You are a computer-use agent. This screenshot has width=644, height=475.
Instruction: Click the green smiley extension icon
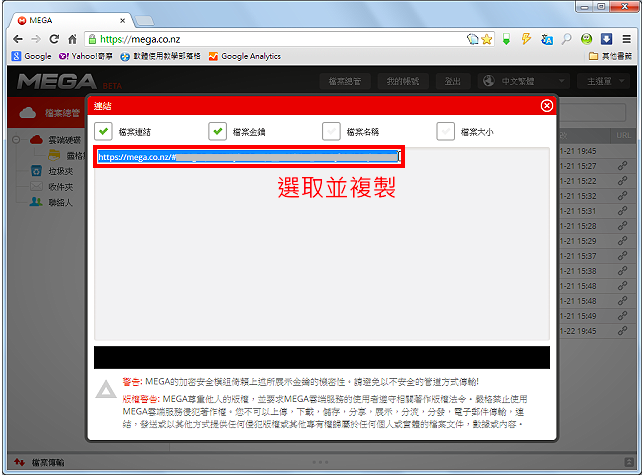click(x=586, y=39)
